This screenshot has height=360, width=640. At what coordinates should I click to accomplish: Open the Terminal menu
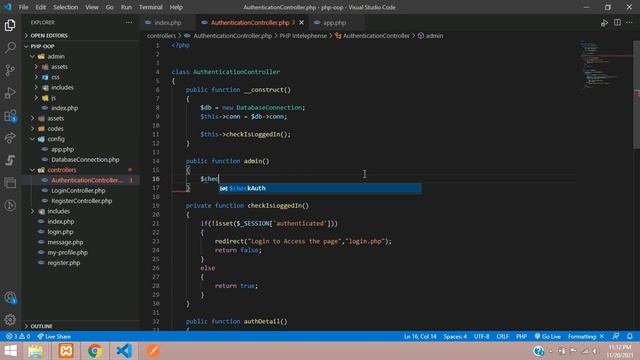pos(151,7)
